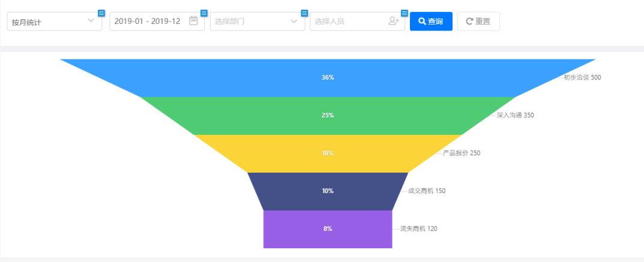Click the 选择人员 personnel input field
644x262 pixels.
click(348, 22)
